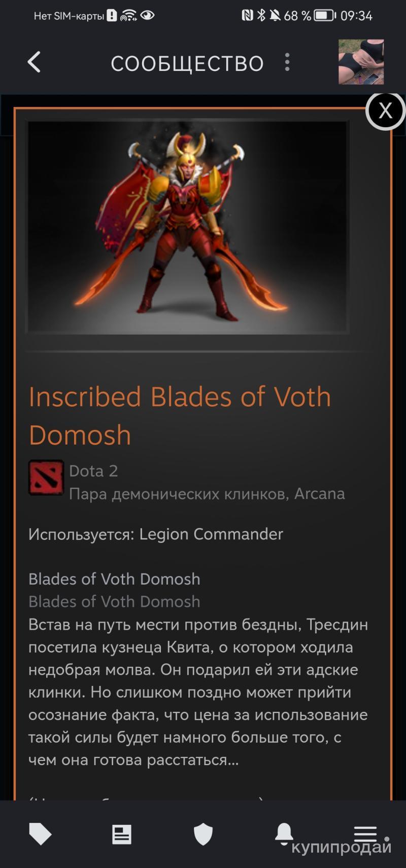
Task: Tap the Wi-Fi status bar icon
Action: coord(128,16)
